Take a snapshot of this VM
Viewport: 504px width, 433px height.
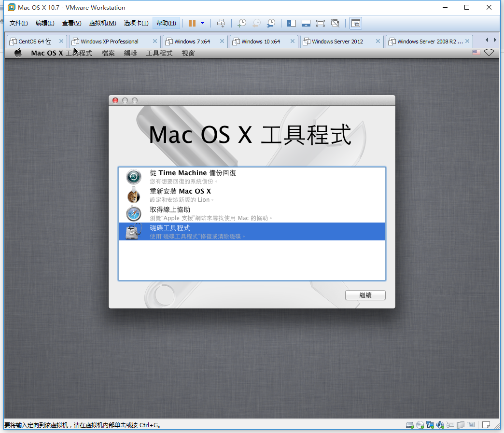(x=242, y=23)
